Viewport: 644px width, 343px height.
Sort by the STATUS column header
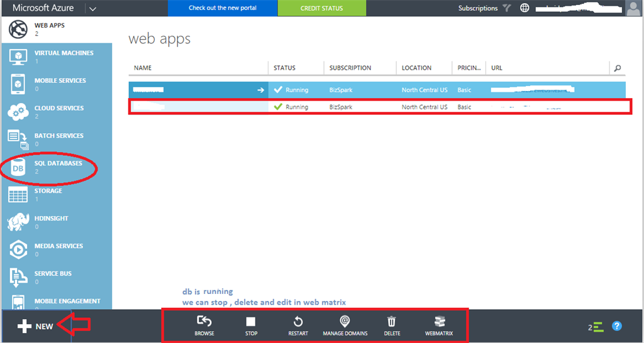tap(285, 68)
